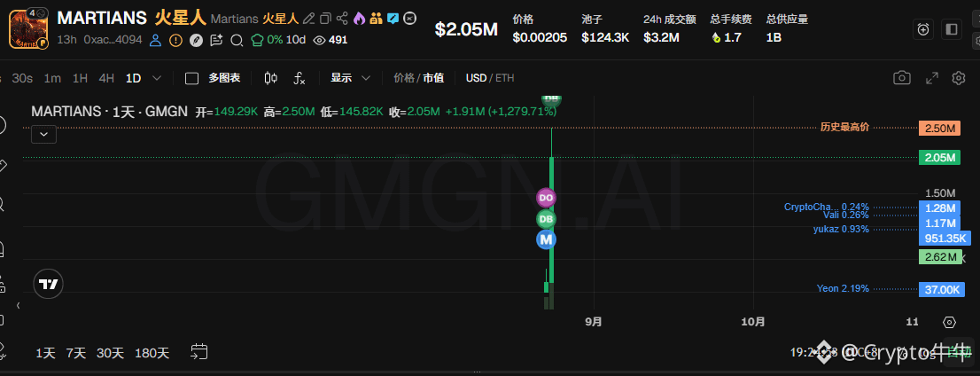
Task: Click the purple flame icon
Action: click(359, 18)
